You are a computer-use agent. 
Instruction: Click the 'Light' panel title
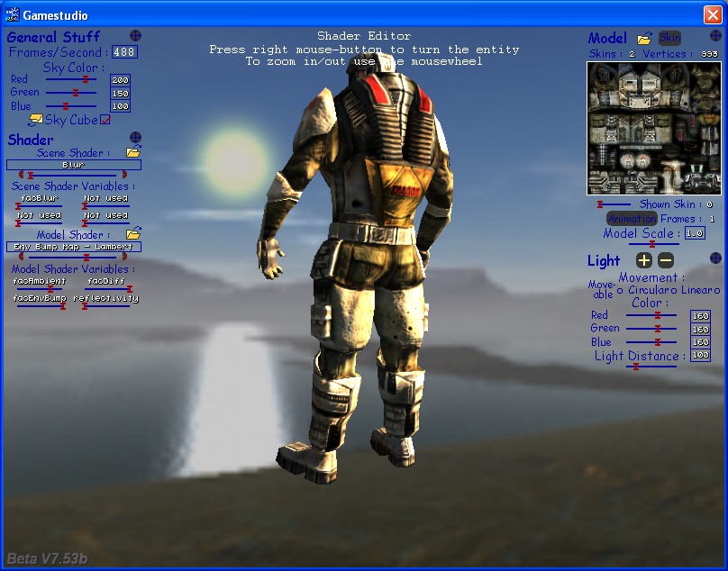click(x=604, y=260)
